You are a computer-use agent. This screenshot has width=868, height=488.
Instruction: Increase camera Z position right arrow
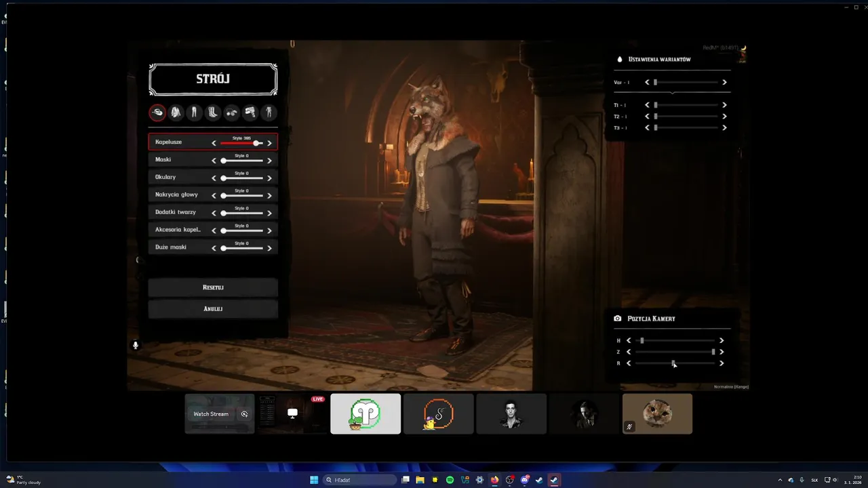[x=722, y=352]
